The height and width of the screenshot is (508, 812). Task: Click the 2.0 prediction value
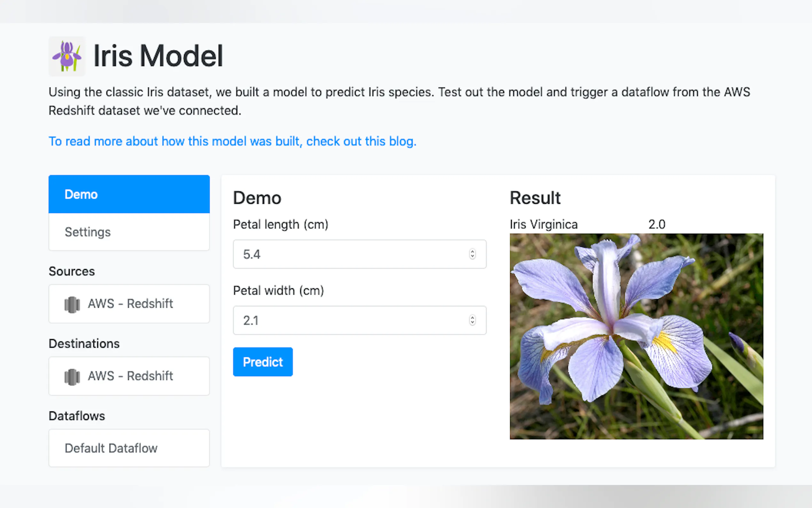click(x=657, y=225)
